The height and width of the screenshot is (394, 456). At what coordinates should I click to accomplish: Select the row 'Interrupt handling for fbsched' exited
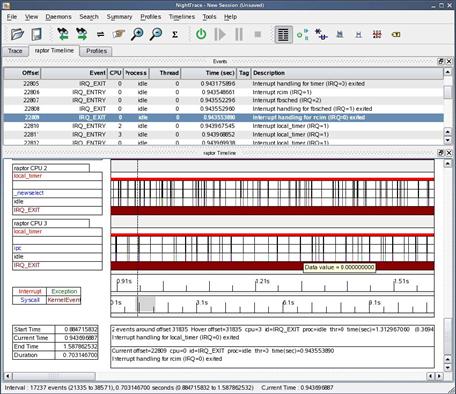(x=224, y=109)
